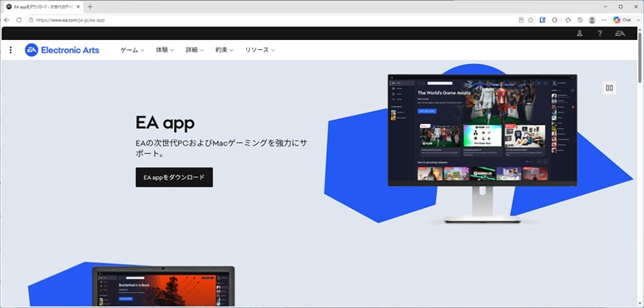
Task: Open the three-dot site menu beside Electronic Arts
Action: coord(11,50)
